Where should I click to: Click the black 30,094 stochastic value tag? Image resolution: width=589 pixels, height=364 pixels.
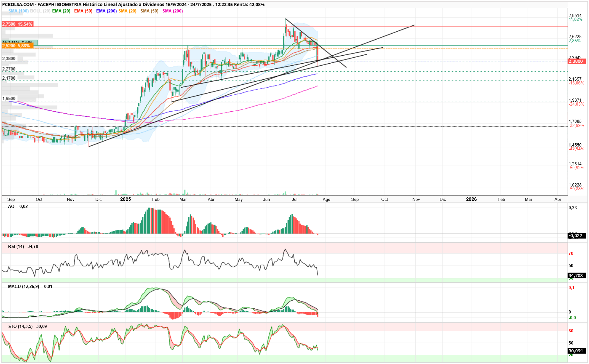[x=577, y=351]
